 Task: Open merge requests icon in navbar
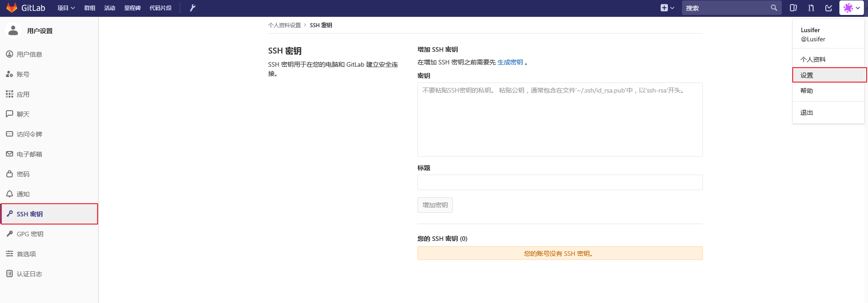(x=811, y=8)
